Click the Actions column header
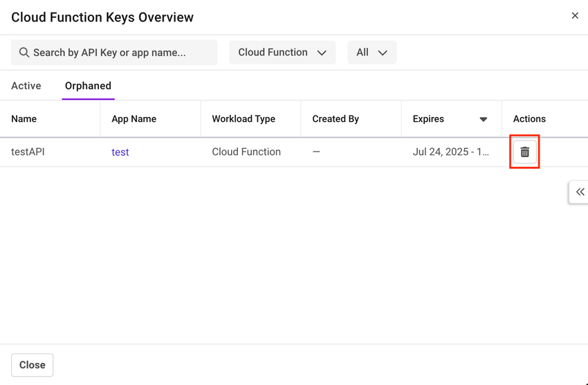The height and width of the screenshot is (385, 588). pyautogui.click(x=529, y=119)
